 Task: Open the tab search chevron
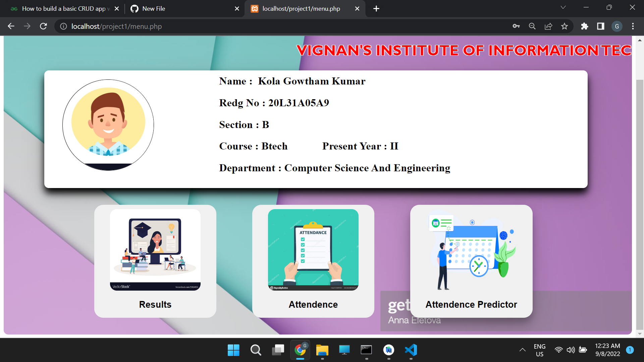coord(563,7)
